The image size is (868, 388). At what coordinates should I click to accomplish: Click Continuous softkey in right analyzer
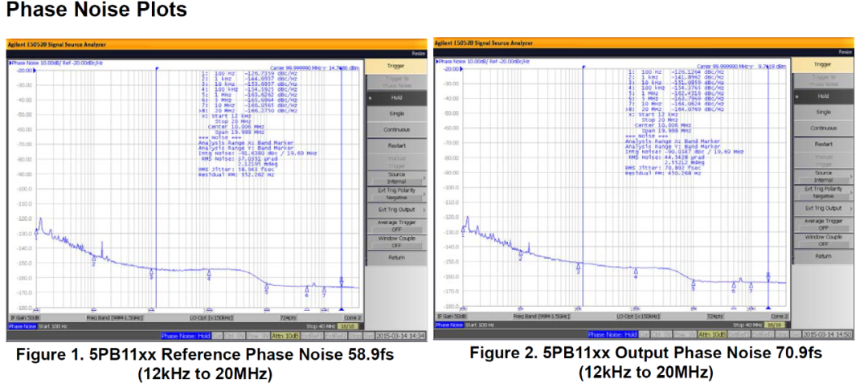pyautogui.click(x=823, y=128)
